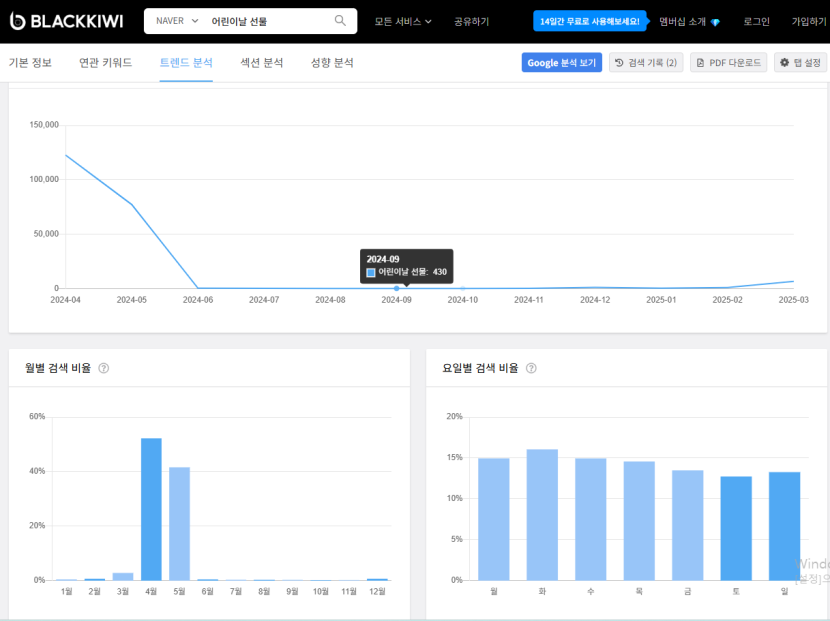Click the 월별 검색 비율 heading

point(58,368)
